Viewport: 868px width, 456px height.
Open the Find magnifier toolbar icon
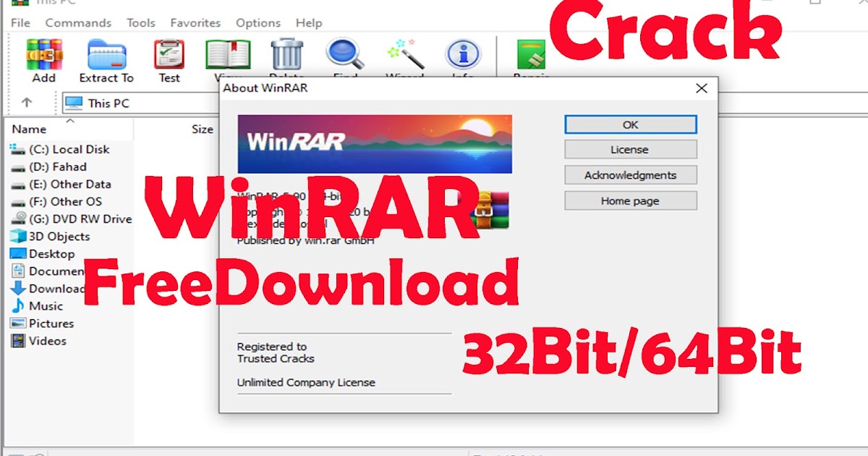tap(345, 54)
